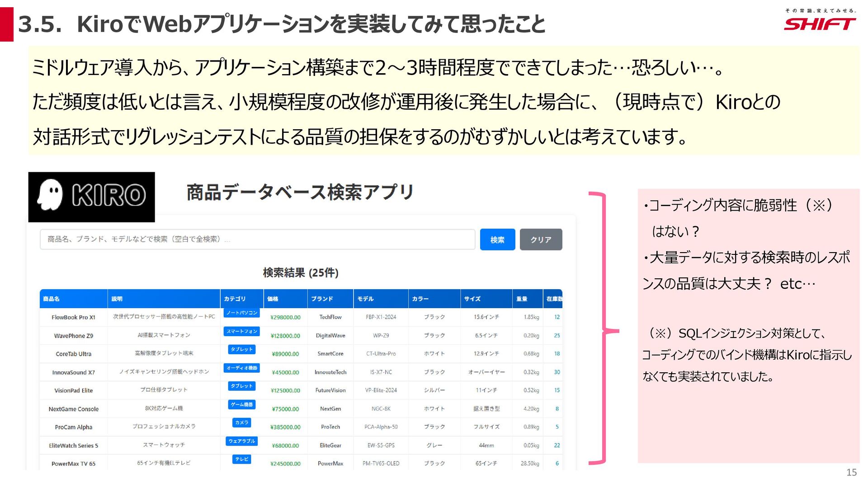Select the FlowBook Pro X1 row

click(74, 317)
